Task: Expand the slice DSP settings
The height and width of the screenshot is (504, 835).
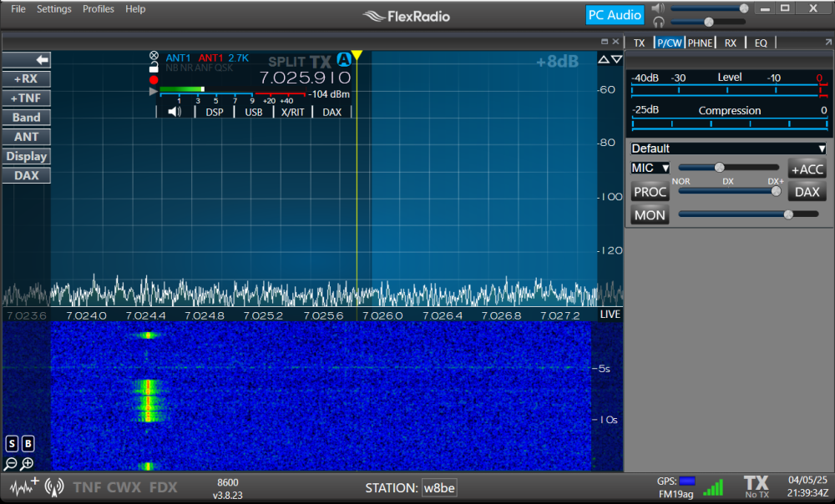Action: 215,113
